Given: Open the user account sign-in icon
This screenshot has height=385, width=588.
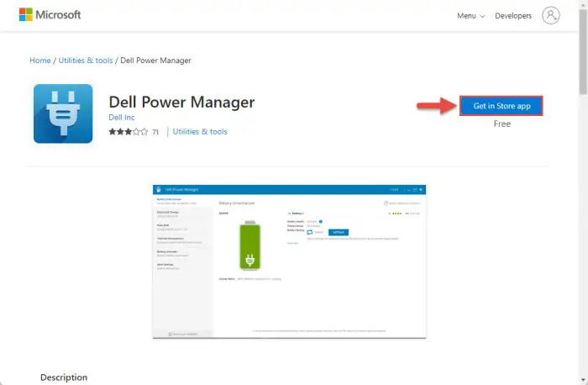Looking at the screenshot, I should pos(551,15).
